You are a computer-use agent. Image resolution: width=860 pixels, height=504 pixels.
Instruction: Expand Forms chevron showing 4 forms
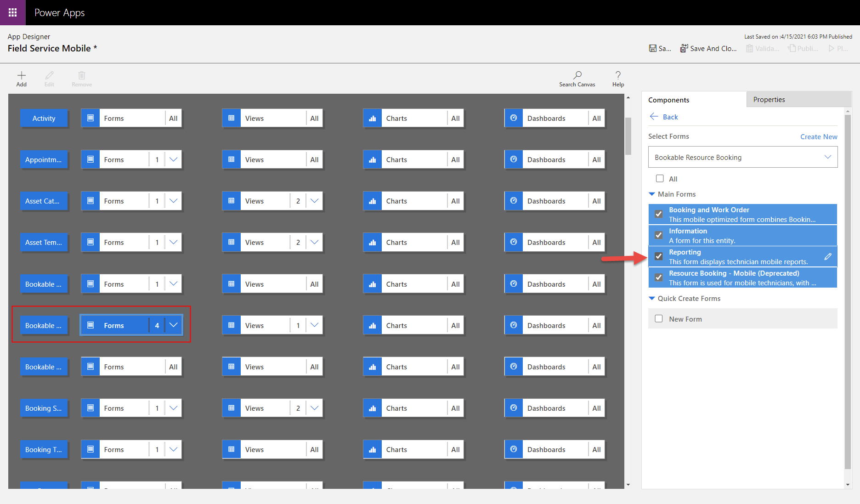tap(174, 325)
